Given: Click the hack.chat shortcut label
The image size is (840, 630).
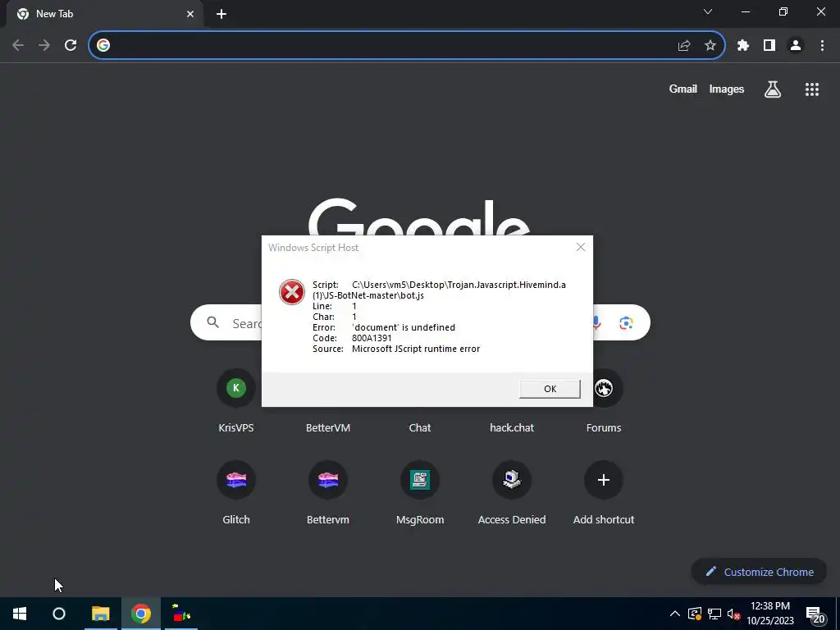Looking at the screenshot, I should point(512,428).
